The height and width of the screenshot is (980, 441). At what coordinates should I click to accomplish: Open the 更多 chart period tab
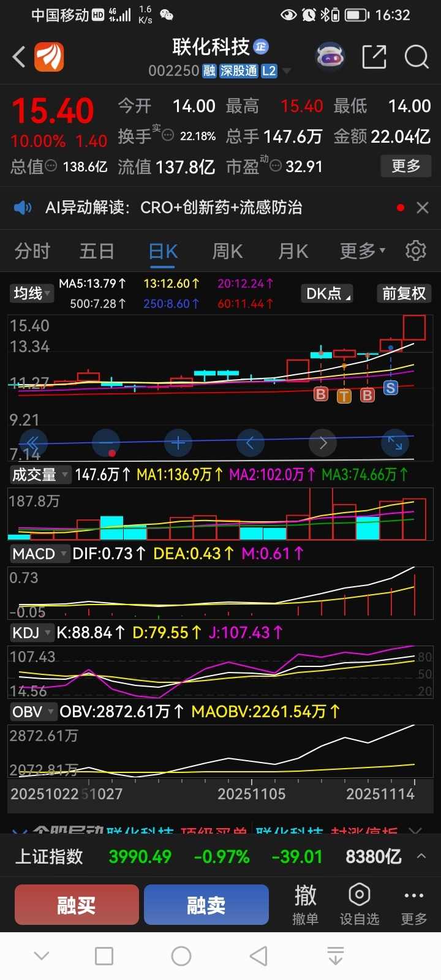point(363,251)
